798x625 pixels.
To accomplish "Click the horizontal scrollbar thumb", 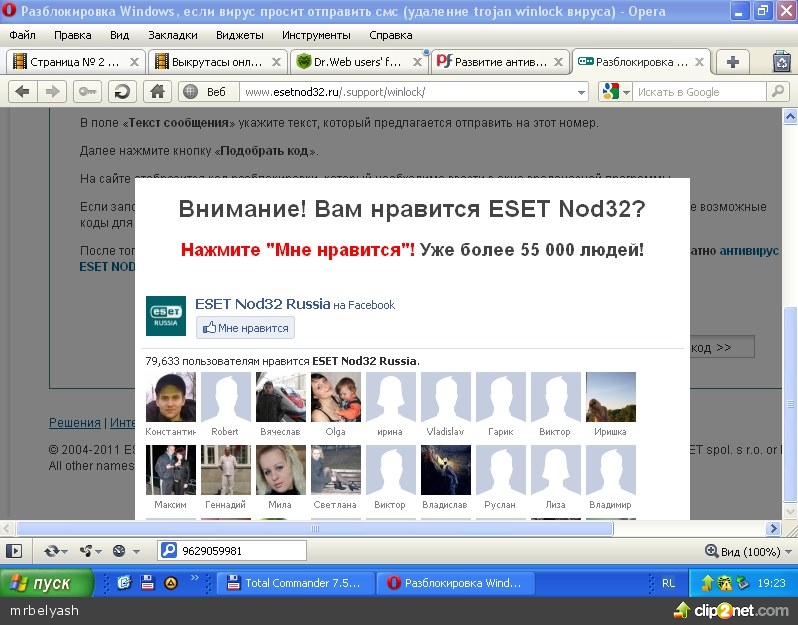I will (315, 528).
